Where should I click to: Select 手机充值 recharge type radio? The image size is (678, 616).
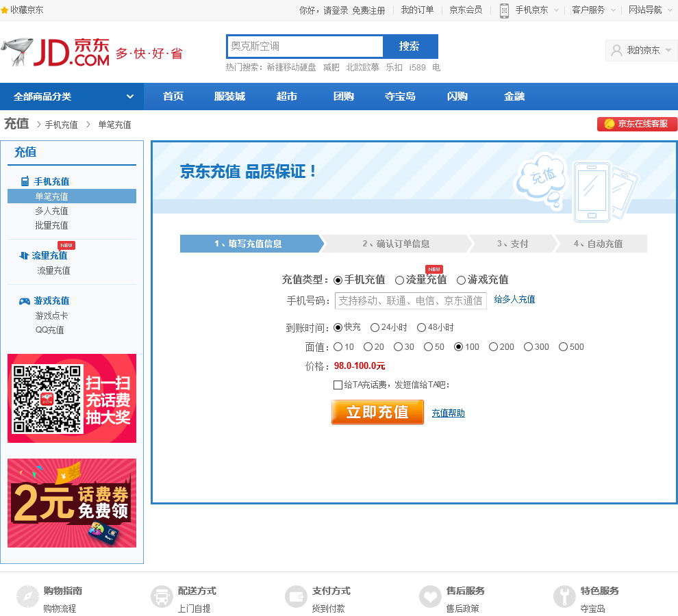click(x=338, y=281)
